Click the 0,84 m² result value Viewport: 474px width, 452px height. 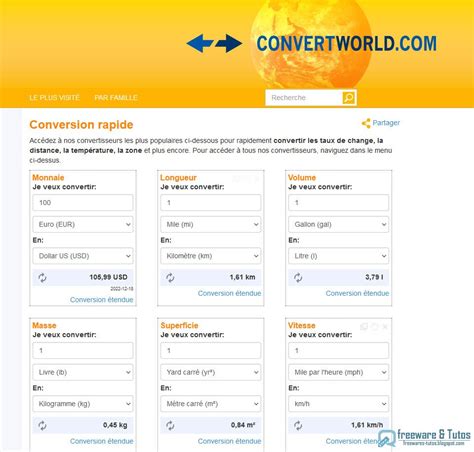243,425
